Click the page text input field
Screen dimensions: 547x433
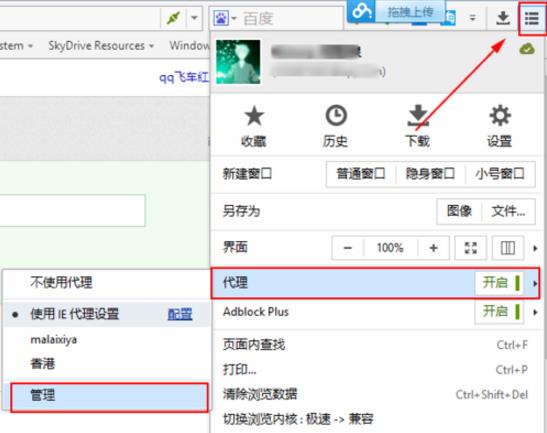(73, 211)
